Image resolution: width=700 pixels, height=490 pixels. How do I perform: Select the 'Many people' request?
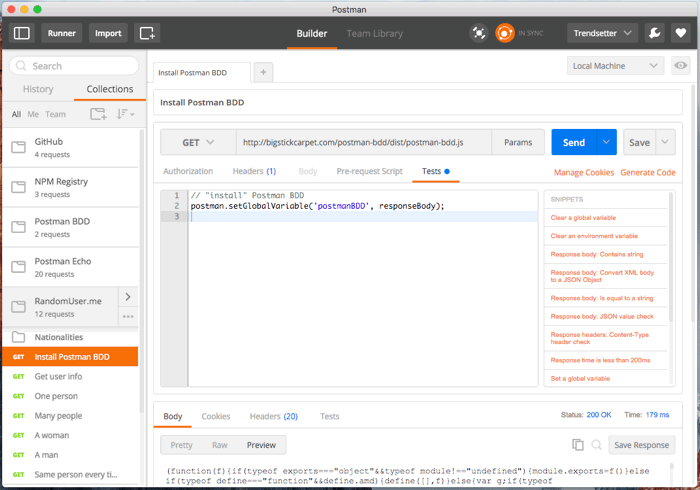point(71,415)
